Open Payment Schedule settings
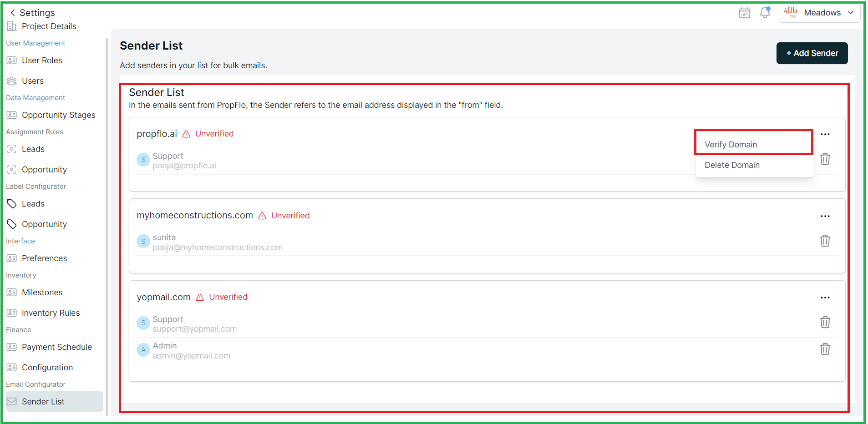868x424 pixels. [x=57, y=347]
